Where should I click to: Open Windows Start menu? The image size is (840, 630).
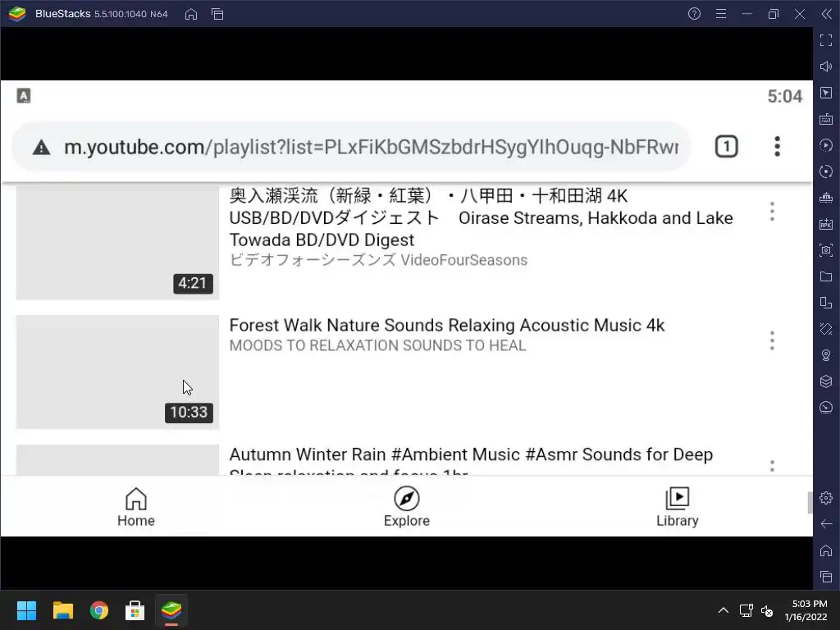(x=26, y=610)
